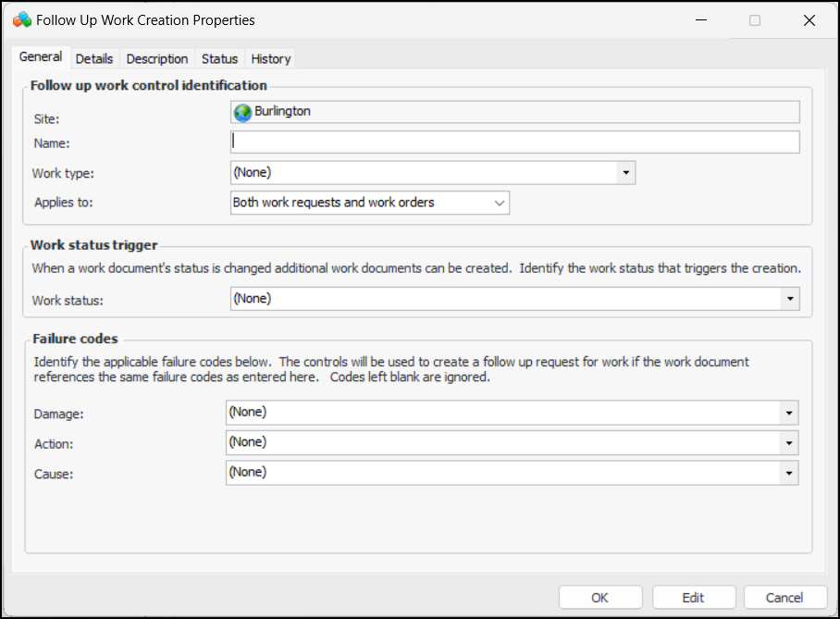The height and width of the screenshot is (619, 840).
Task: Click the app icon in title bar
Action: pyautogui.click(x=21, y=19)
